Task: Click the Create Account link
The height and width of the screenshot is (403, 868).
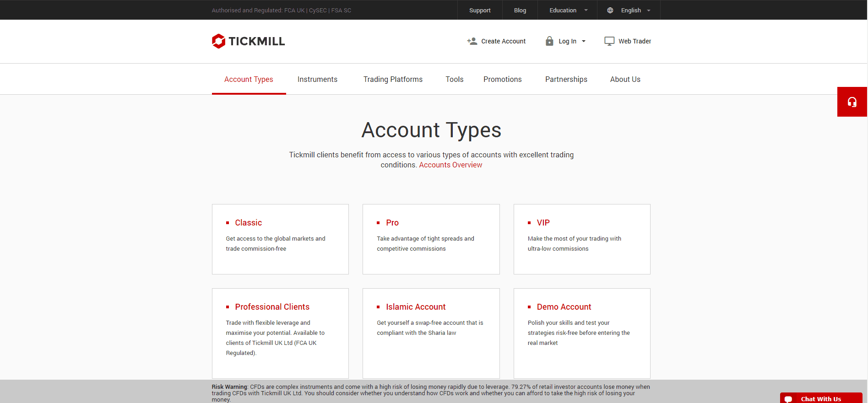Action: [x=504, y=41]
